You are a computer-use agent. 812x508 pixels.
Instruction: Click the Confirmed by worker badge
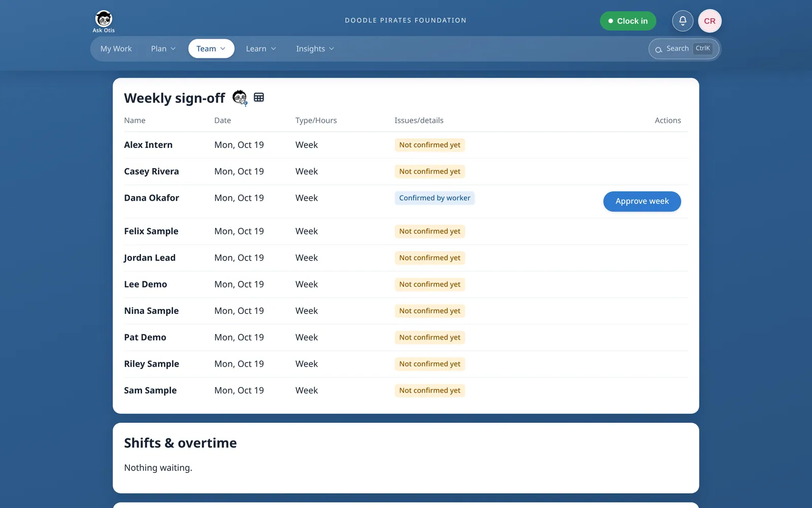434,198
